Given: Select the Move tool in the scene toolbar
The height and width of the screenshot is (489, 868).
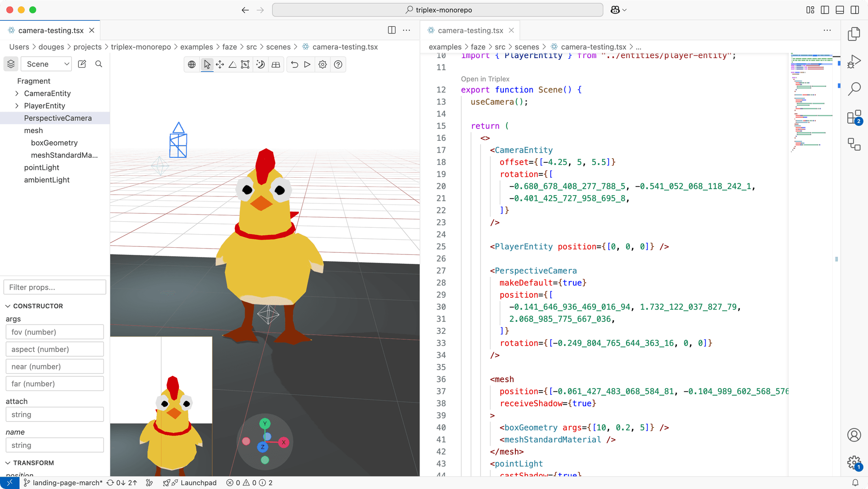Looking at the screenshot, I should [x=220, y=64].
